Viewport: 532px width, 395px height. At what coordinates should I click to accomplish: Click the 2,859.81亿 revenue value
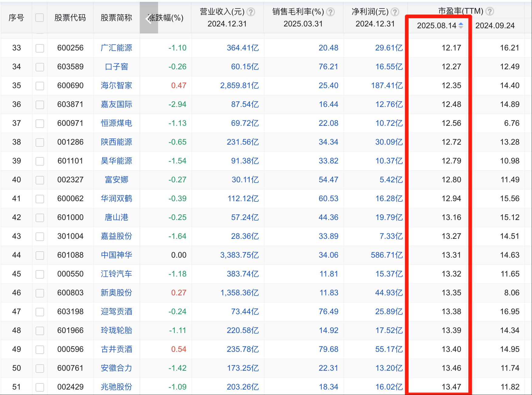pyautogui.click(x=240, y=85)
